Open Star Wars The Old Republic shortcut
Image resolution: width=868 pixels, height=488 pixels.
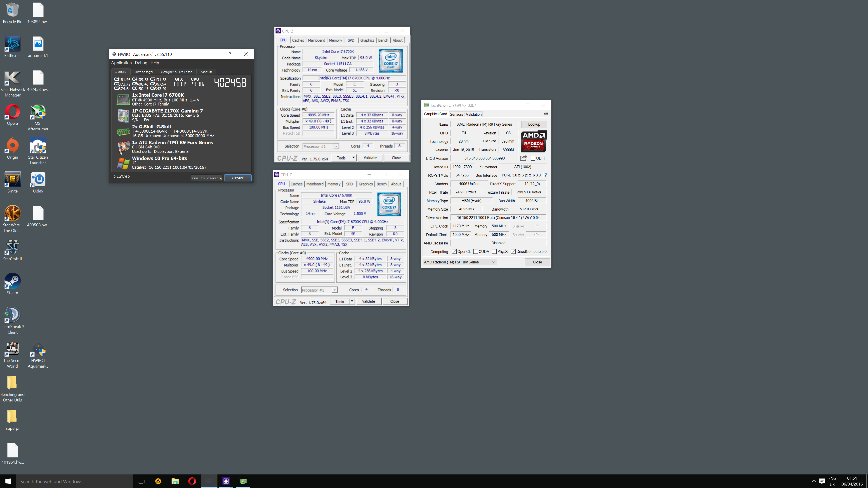click(12, 219)
